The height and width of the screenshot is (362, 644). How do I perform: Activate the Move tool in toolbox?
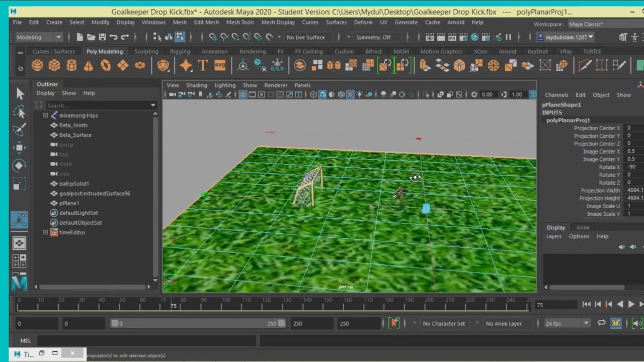20,147
